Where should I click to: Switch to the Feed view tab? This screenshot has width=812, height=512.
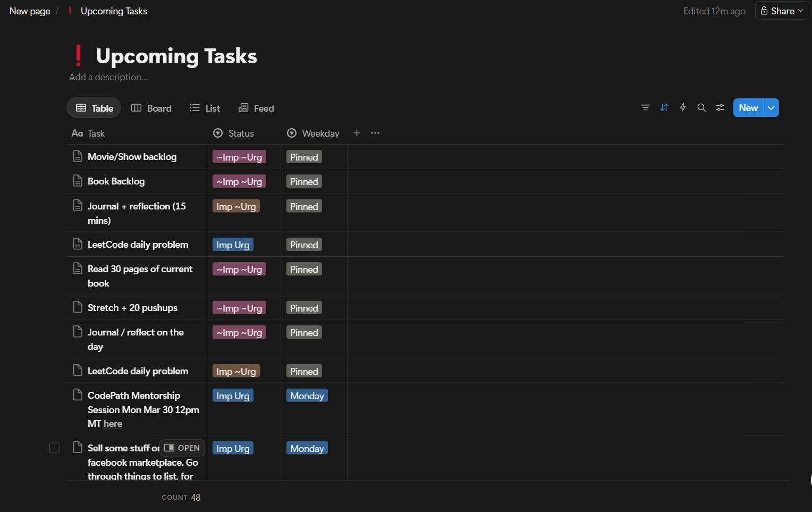(x=256, y=108)
